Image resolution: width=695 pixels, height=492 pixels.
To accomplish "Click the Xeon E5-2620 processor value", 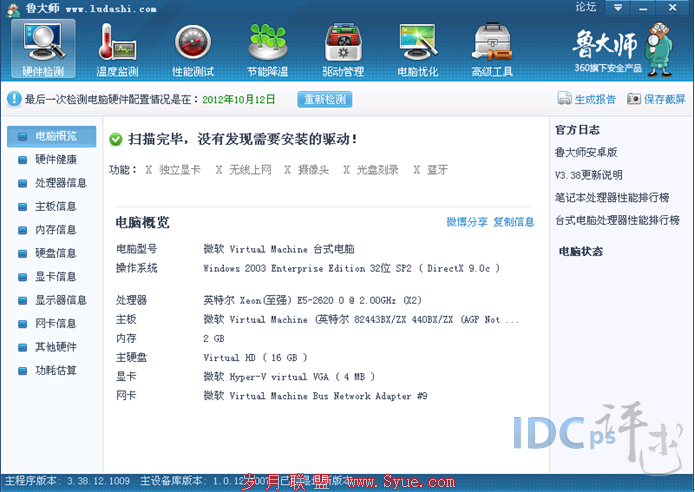I will [312, 301].
